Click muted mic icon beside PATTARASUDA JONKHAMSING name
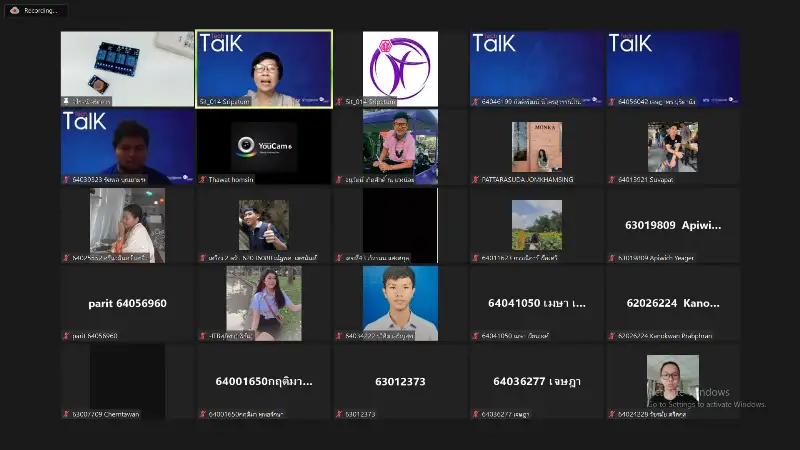Image resolution: width=800 pixels, height=450 pixels. [476, 179]
